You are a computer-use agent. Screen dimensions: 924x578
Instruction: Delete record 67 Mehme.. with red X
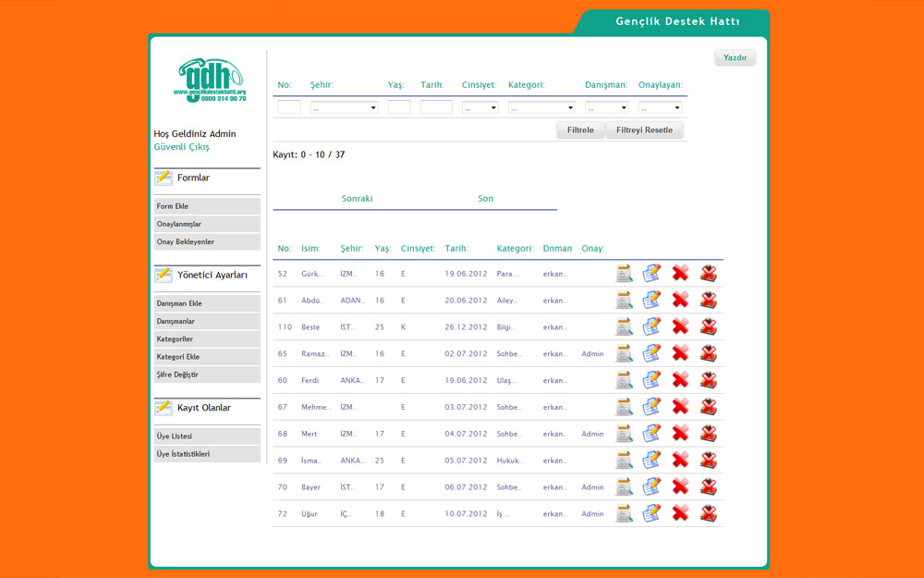click(681, 407)
